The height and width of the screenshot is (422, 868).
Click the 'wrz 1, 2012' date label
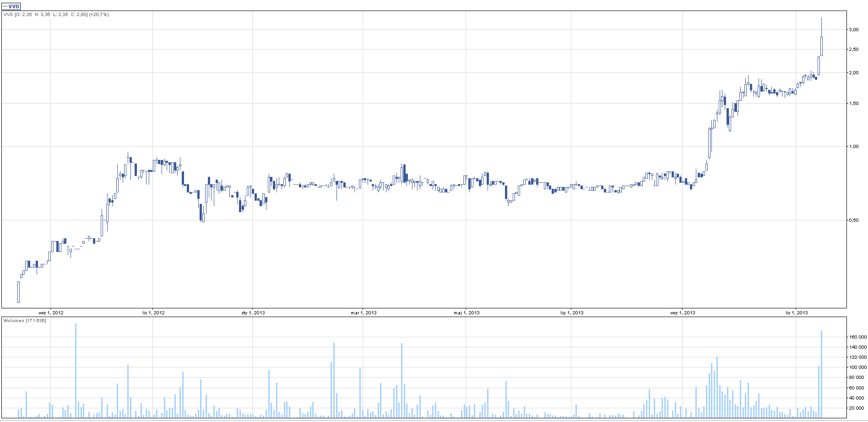tap(51, 313)
